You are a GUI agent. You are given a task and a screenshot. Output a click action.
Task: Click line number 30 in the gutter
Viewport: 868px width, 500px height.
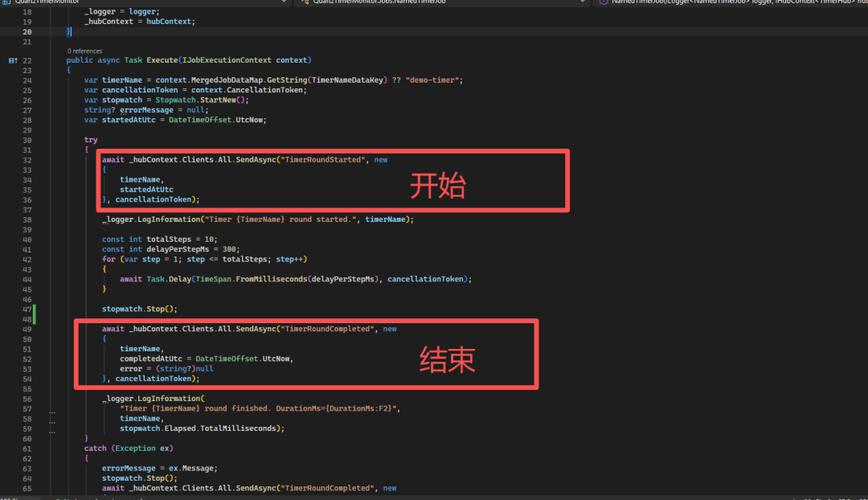coord(27,140)
